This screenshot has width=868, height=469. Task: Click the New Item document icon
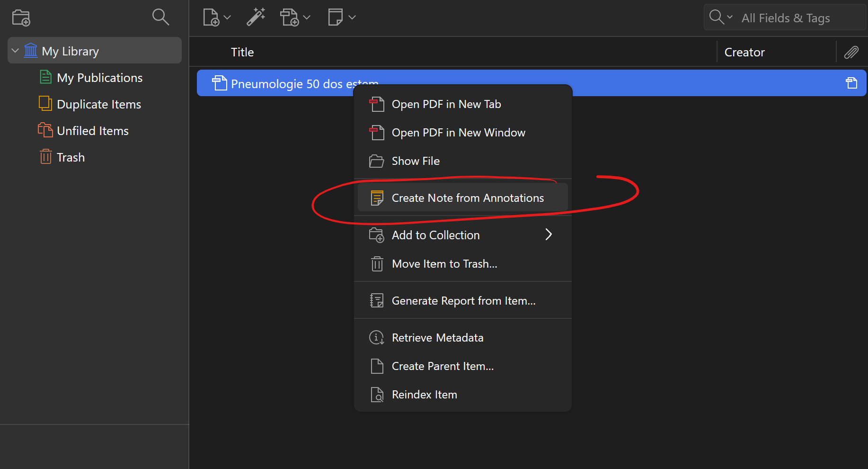pyautogui.click(x=211, y=18)
